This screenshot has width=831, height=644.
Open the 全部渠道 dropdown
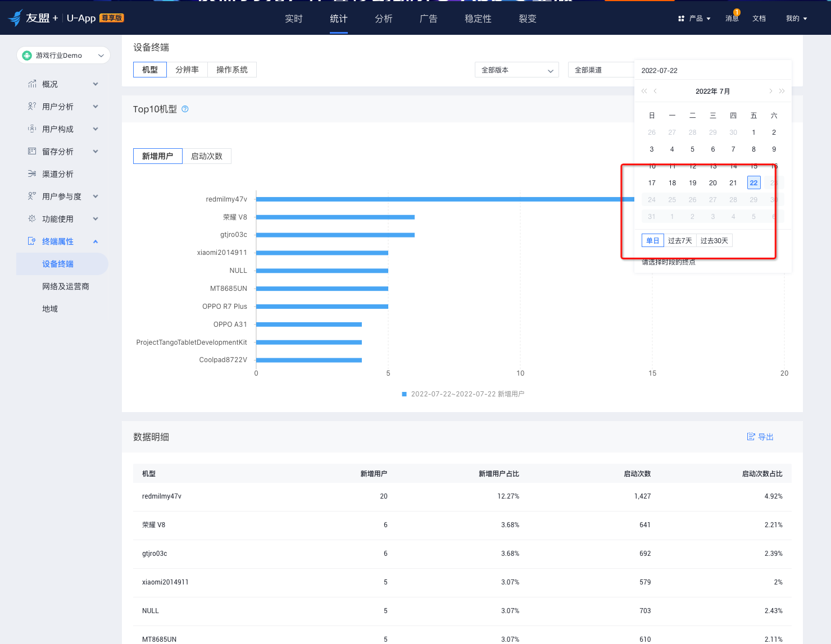point(601,70)
